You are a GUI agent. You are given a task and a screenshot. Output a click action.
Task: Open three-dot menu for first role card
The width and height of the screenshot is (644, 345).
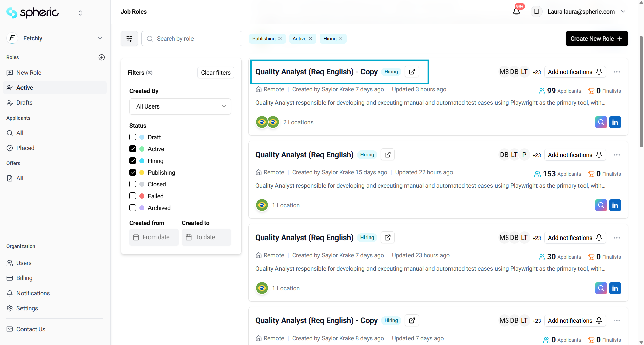pyautogui.click(x=616, y=72)
